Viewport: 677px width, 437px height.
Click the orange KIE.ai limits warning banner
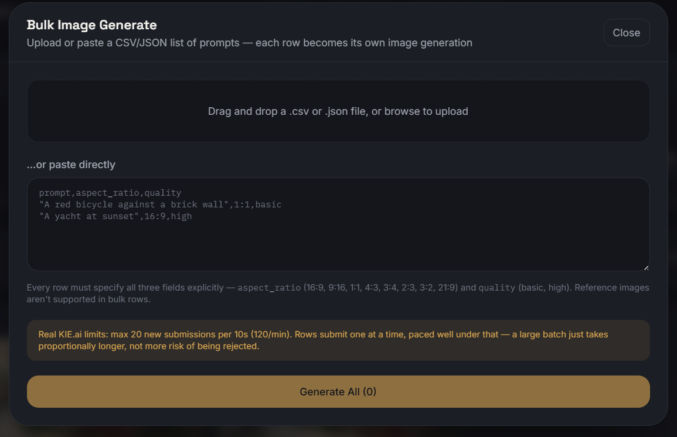coord(338,340)
